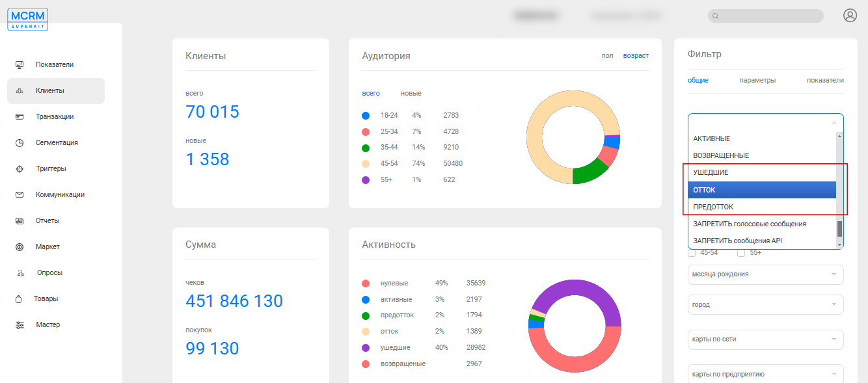Viewport: 868px width, 383px height.
Task: Click the purple ушедшие legend dot
Action: [366, 348]
